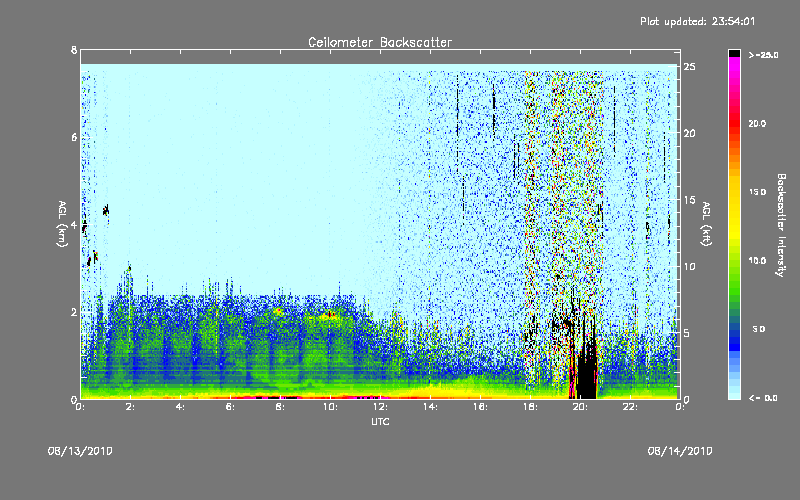
Task: Click the dark blue band near 5.0 on colorbar
Action: (x=734, y=332)
